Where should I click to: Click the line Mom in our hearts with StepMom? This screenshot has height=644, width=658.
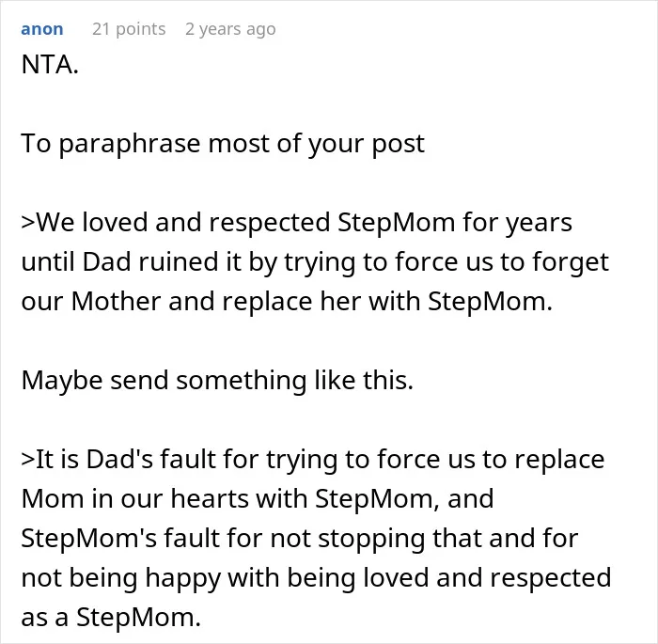pyautogui.click(x=258, y=498)
